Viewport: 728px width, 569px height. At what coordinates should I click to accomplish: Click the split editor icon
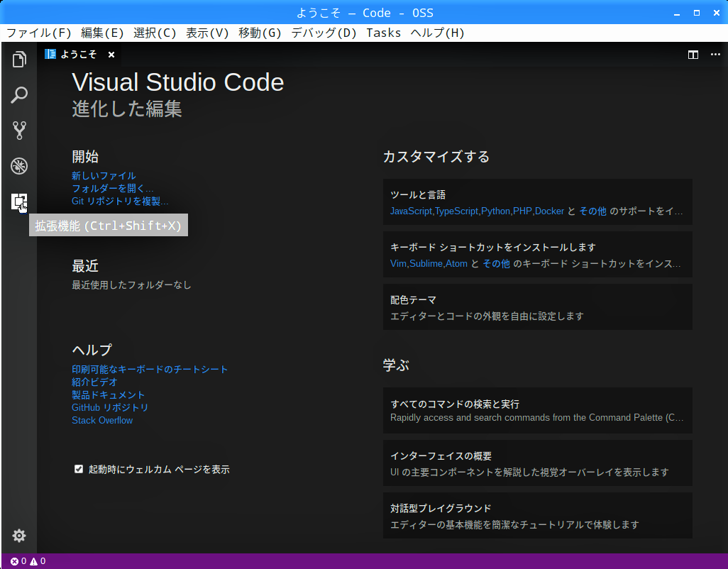(x=693, y=55)
